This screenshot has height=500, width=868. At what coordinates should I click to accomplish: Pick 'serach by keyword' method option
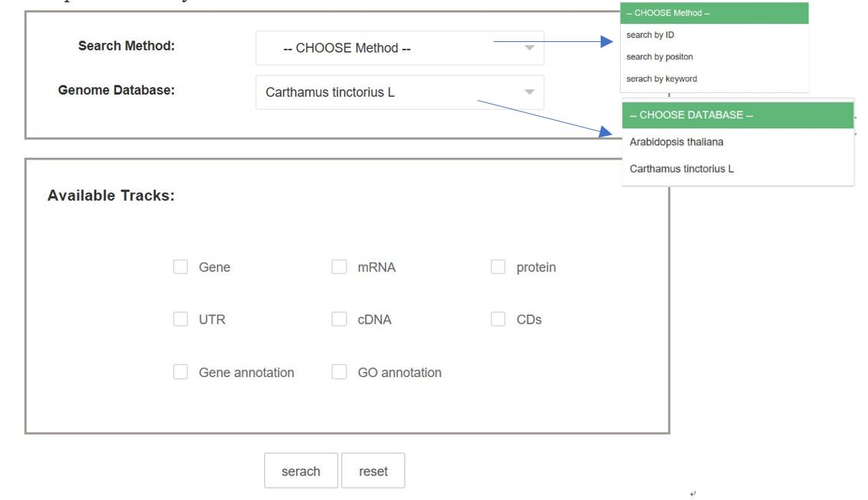tap(662, 79)
